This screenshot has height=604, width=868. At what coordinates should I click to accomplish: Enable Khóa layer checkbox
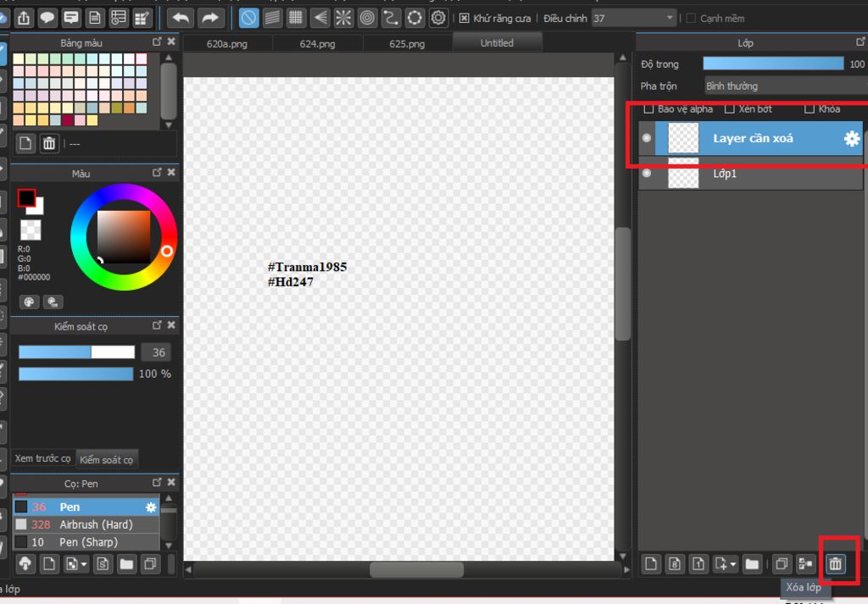coord(810,109)
